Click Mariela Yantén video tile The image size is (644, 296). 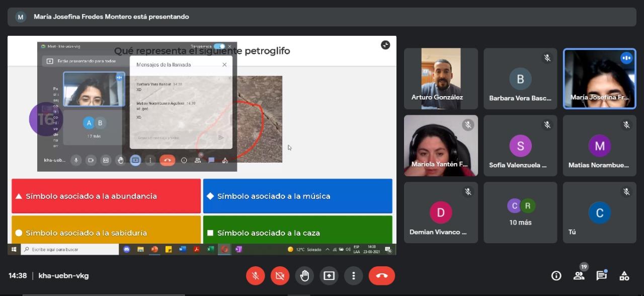[441, 145]
